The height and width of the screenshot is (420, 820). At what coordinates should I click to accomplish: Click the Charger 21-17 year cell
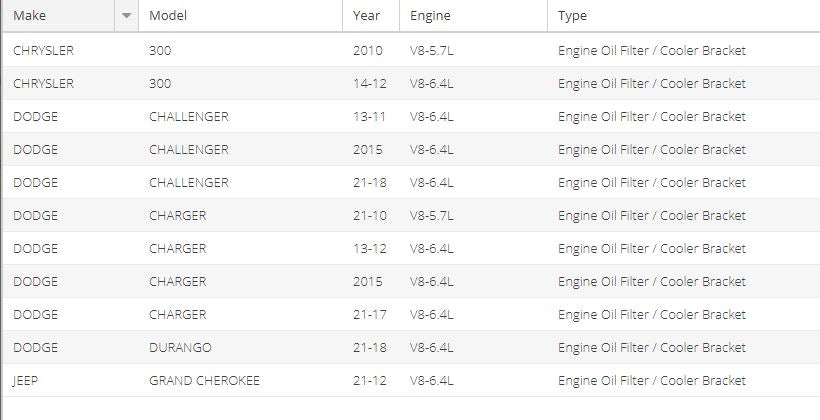[371, 314]
